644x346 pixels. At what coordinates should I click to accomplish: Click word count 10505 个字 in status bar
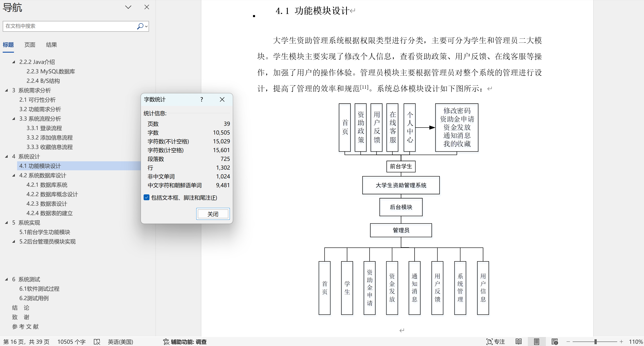coord(72,342)
